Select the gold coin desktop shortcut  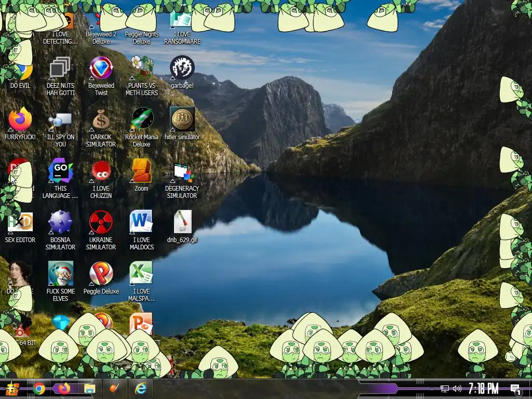tap(182, 119)
